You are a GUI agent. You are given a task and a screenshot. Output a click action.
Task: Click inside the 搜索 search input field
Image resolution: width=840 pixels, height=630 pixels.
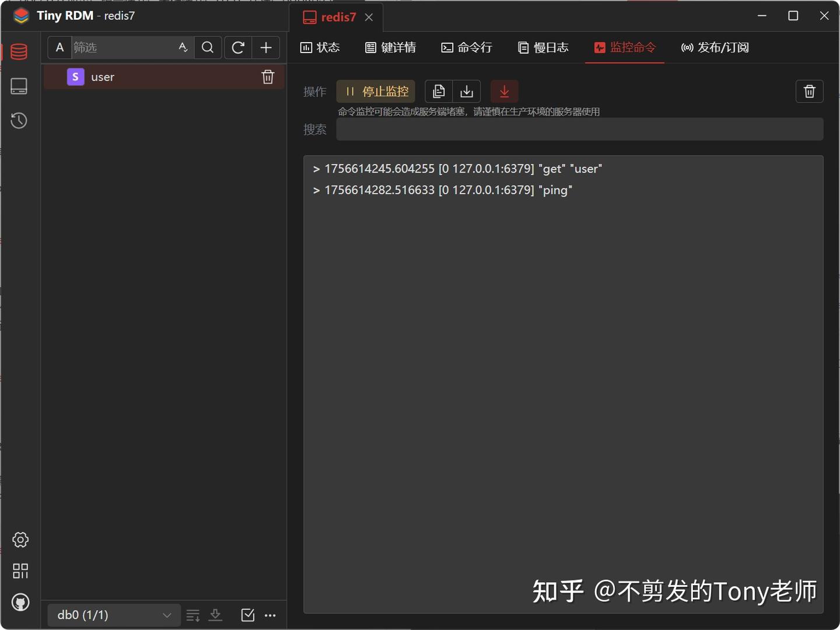(x=579, y=129)
